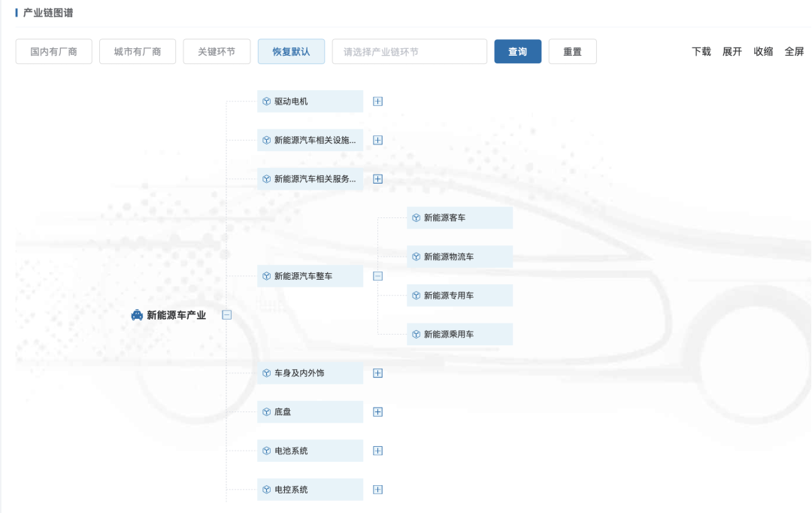Select the 新能源物流车 node label
This screenshot has height=513, width=812.
(449, 257)
